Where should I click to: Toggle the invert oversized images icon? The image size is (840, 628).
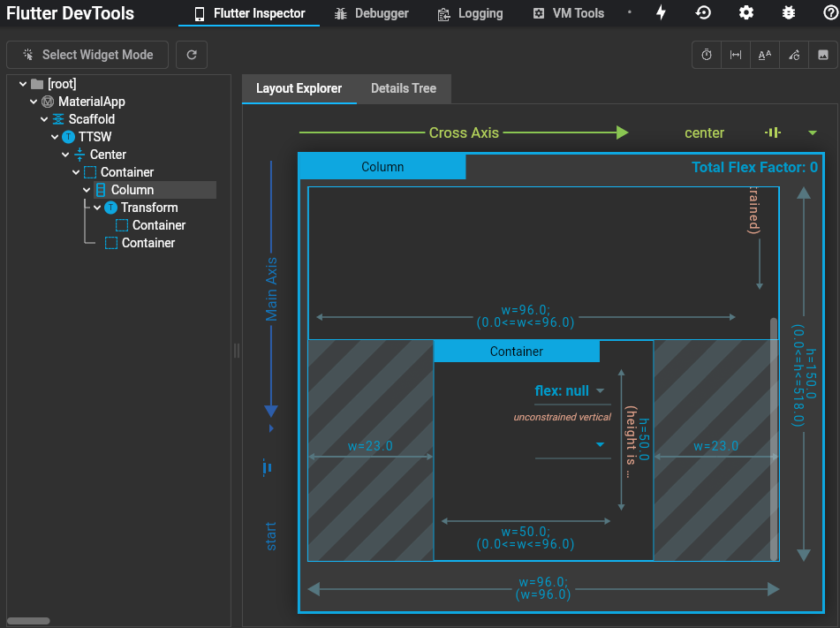click(x=823, y=55)
